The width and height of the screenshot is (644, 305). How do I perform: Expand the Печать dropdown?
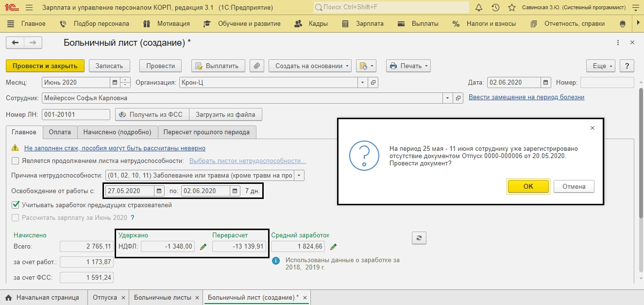(408, 66)
